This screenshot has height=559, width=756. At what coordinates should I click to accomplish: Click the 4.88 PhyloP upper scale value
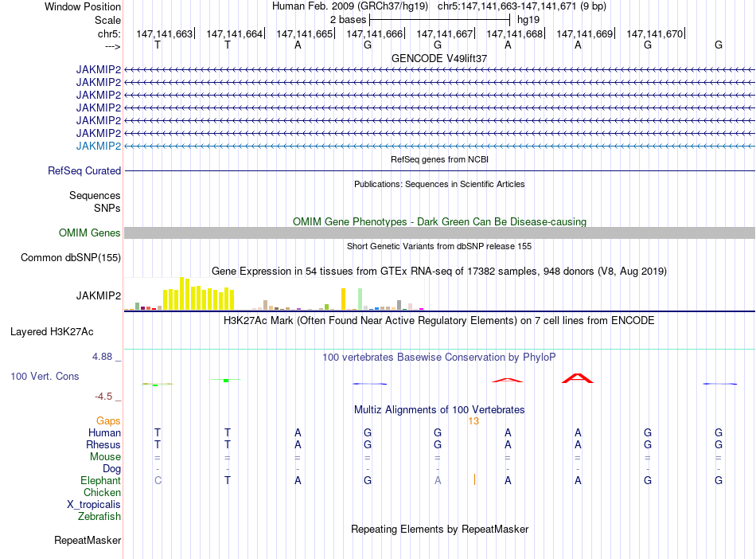click(x=102, y=357)
